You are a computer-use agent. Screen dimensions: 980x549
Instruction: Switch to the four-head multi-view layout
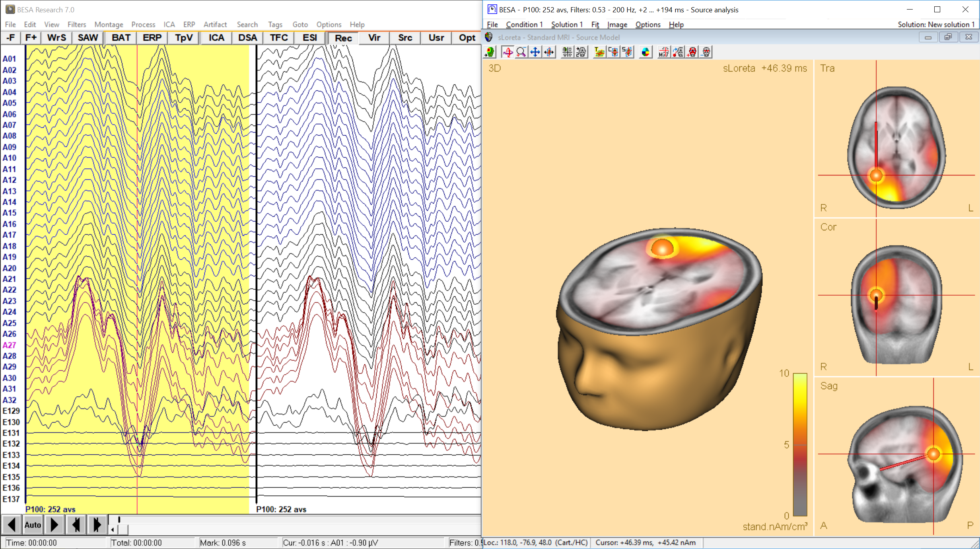pyautogui.click(x=567, y=52)
